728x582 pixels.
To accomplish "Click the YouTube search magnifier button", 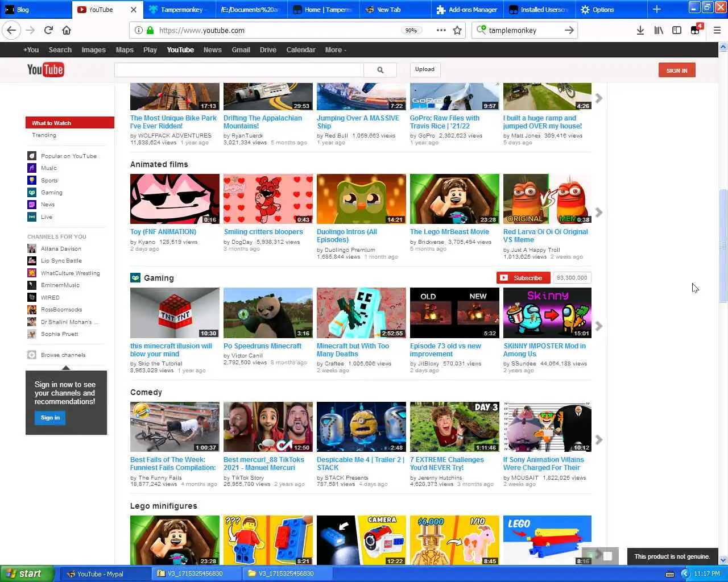I will tap(380, 70).
